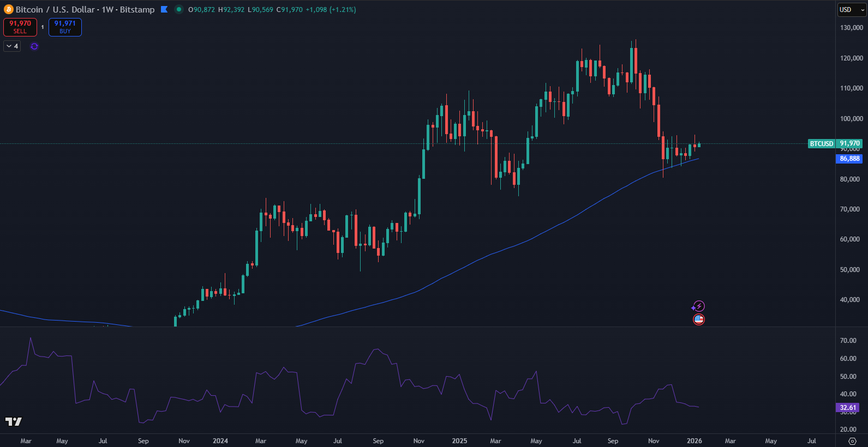Click the Bitcoin / U.S. Dollar symbol title
This screenshot has width=868, height=447.
click(55, 9)
